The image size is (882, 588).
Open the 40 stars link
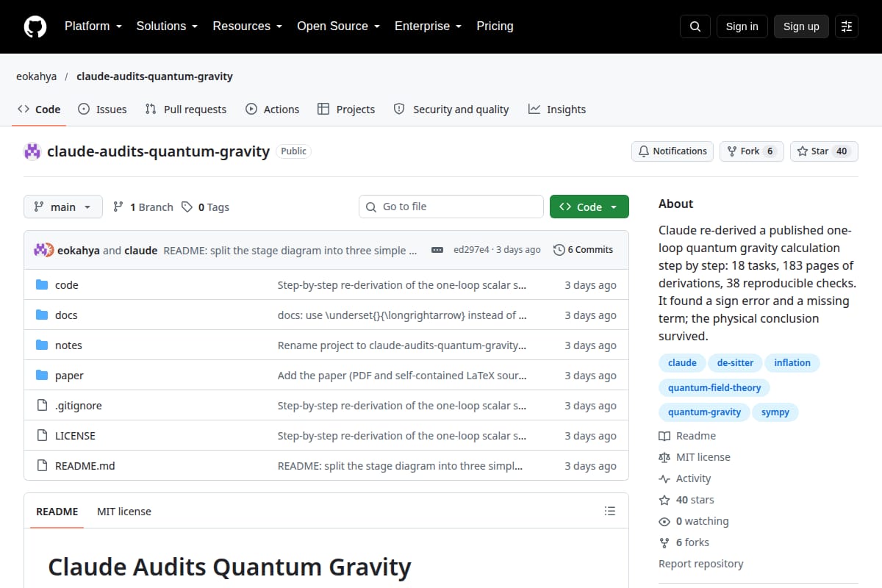[x=686, y=500]
